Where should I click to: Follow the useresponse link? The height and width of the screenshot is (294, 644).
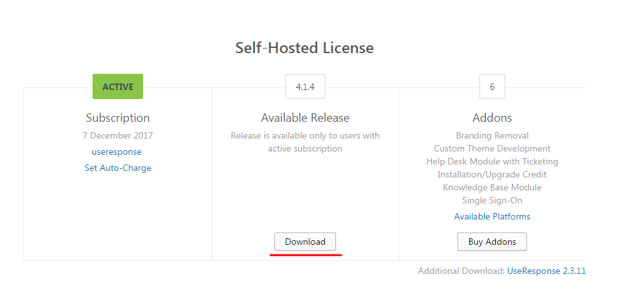(117, 152)
